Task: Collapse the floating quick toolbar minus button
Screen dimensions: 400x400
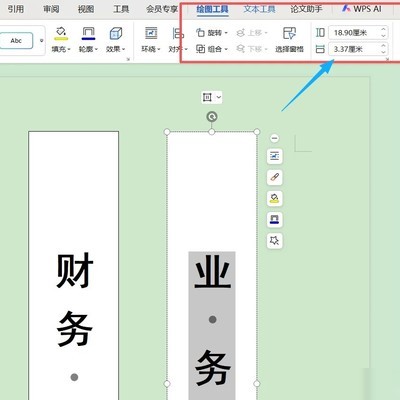Action: (274, 138)
